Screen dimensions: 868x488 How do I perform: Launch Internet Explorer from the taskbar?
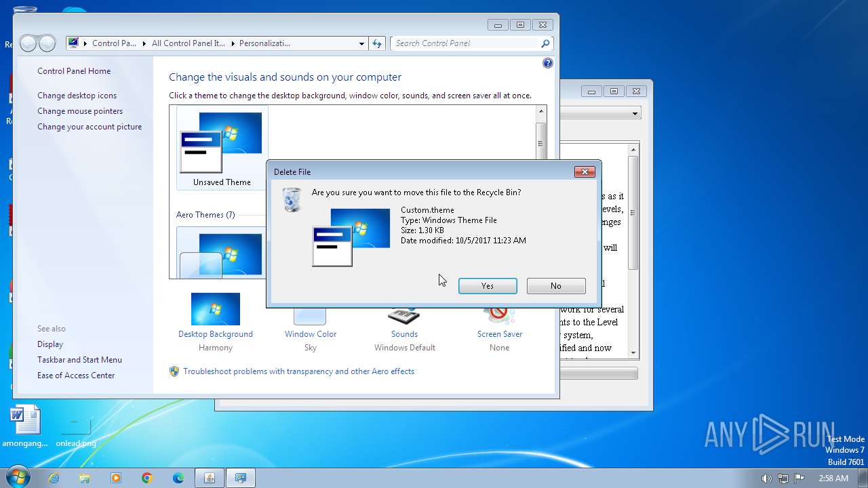click(x=54, y=478)
